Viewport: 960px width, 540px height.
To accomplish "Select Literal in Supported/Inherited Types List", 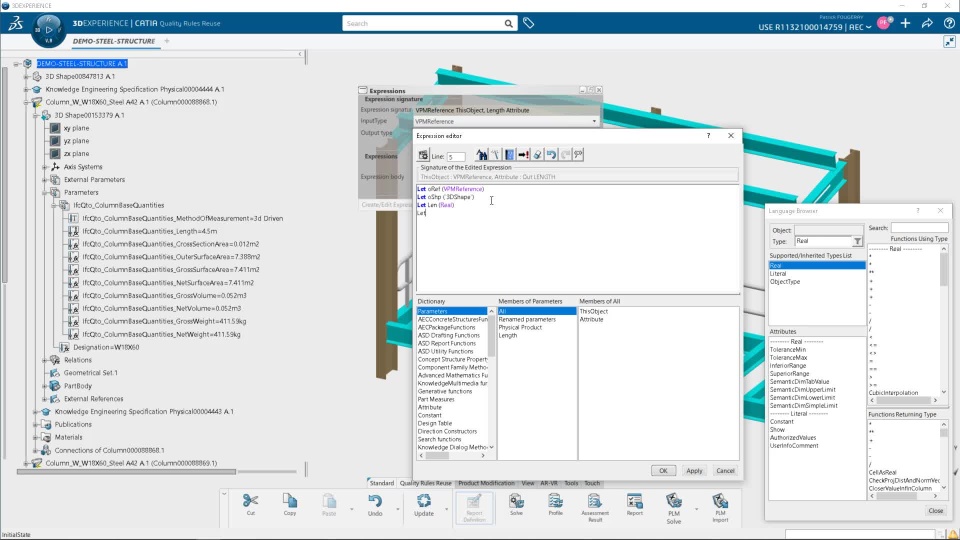I will [x=778, y=274].
